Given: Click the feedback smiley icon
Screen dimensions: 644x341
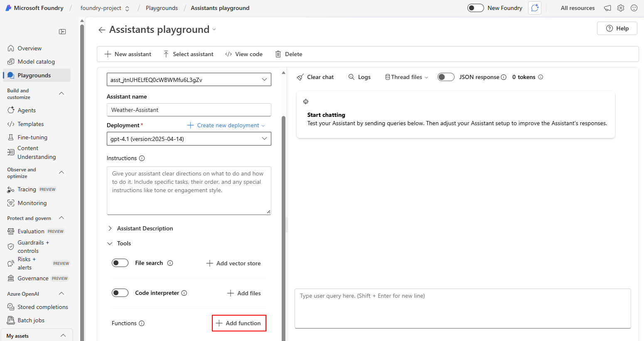Looking at the screenshot, I should point(634,8).
